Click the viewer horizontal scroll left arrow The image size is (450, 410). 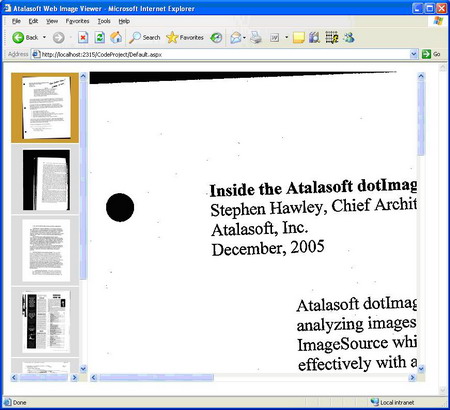coord(94,377)
